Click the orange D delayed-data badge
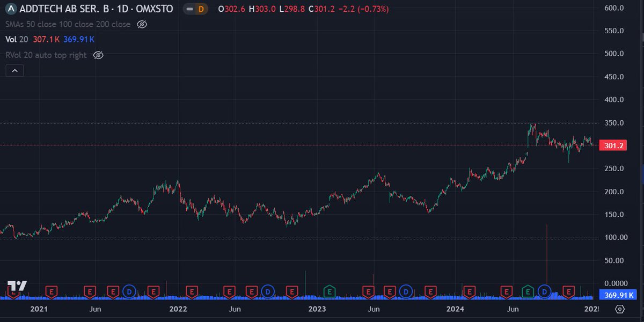The width and height of the screenshot is (644, 322). 201,9
